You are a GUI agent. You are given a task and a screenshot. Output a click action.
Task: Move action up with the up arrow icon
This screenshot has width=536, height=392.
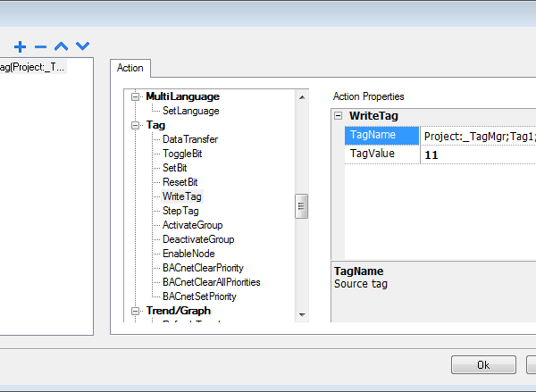pos(61,46)
